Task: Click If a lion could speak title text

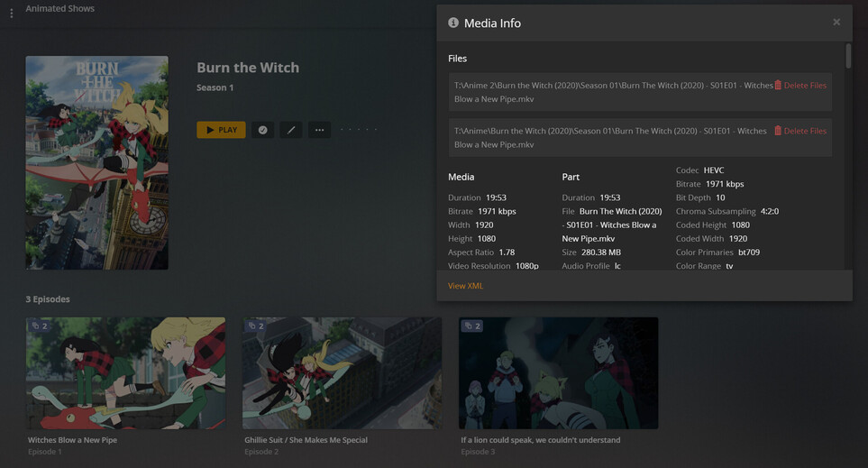Action: click(x=541, y=440)
